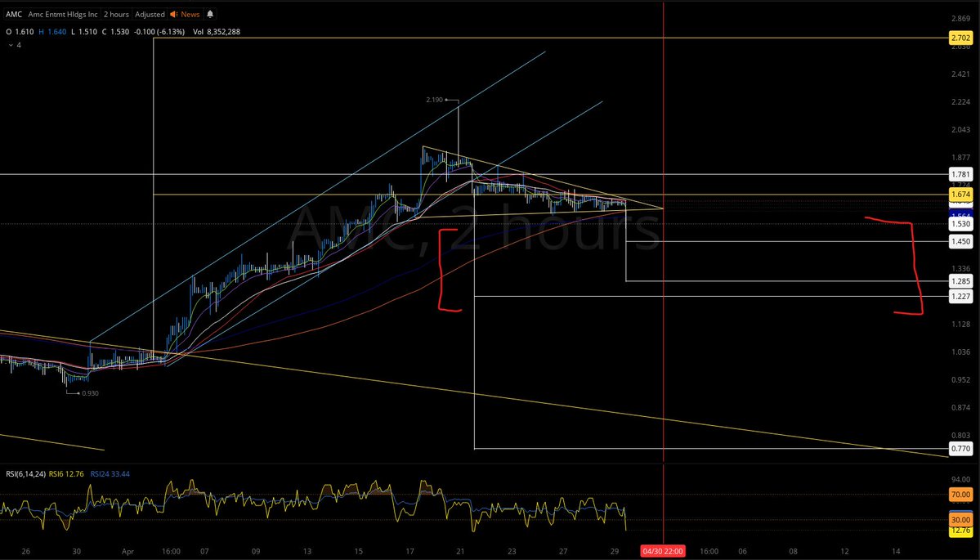Click the 94.00 tick on the RSI axis

click(x=960, y=479)
